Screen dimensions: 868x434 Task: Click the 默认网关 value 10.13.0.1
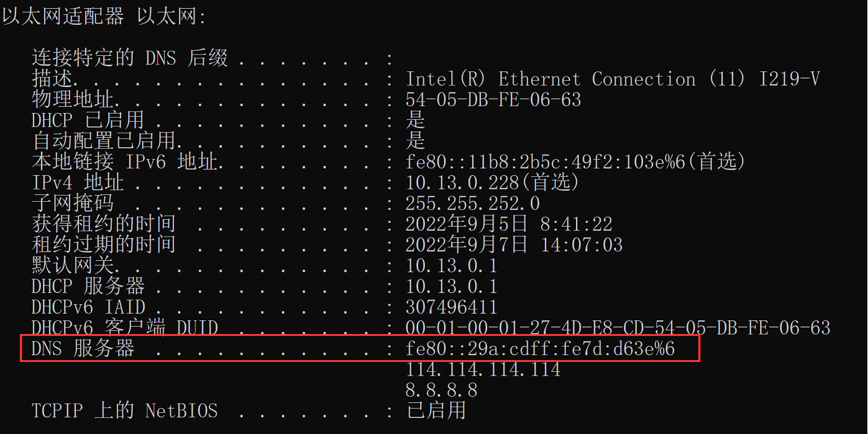click(451, 266)
